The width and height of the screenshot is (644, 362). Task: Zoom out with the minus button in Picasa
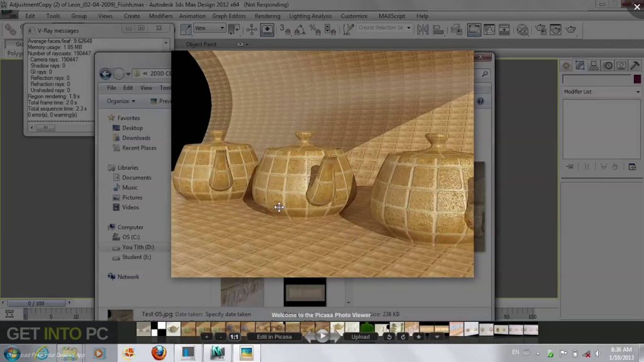[x=221, y=337]
